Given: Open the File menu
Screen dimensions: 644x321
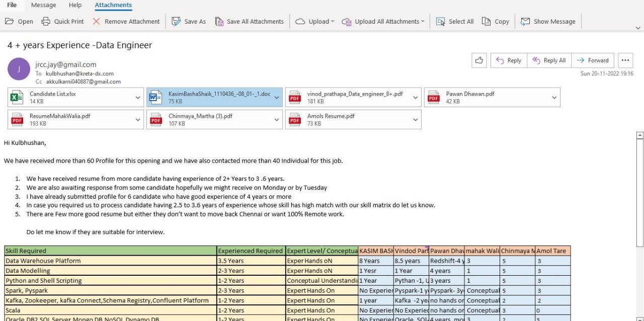Looking at the screenshot, I should (12, 5).
